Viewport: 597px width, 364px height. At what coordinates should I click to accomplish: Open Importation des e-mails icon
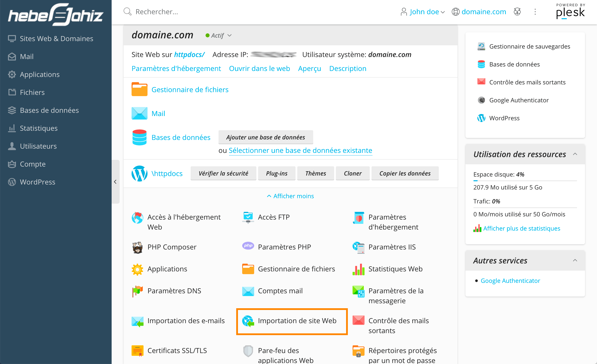(x=137, y=321)
